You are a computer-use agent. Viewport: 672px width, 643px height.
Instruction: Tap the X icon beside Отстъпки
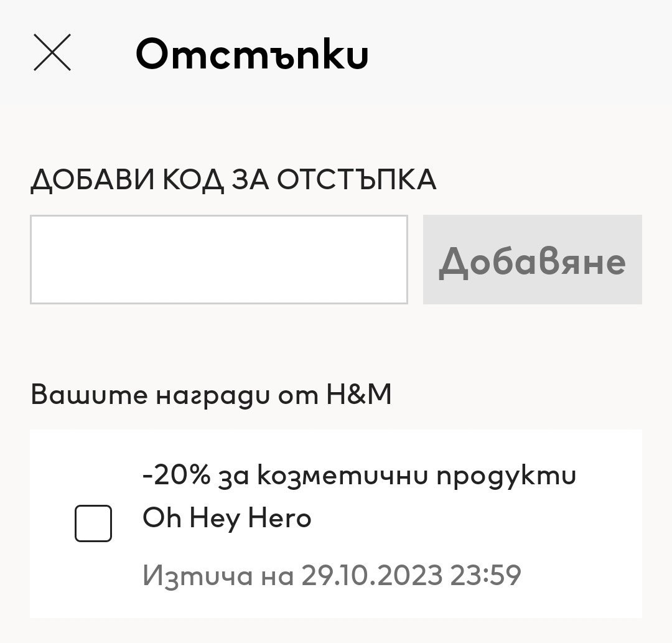[x=52, y=52]
